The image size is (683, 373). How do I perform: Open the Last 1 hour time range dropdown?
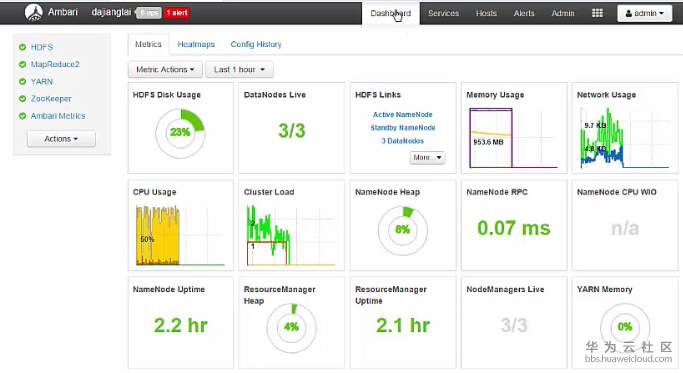click(x=239, y=70)
